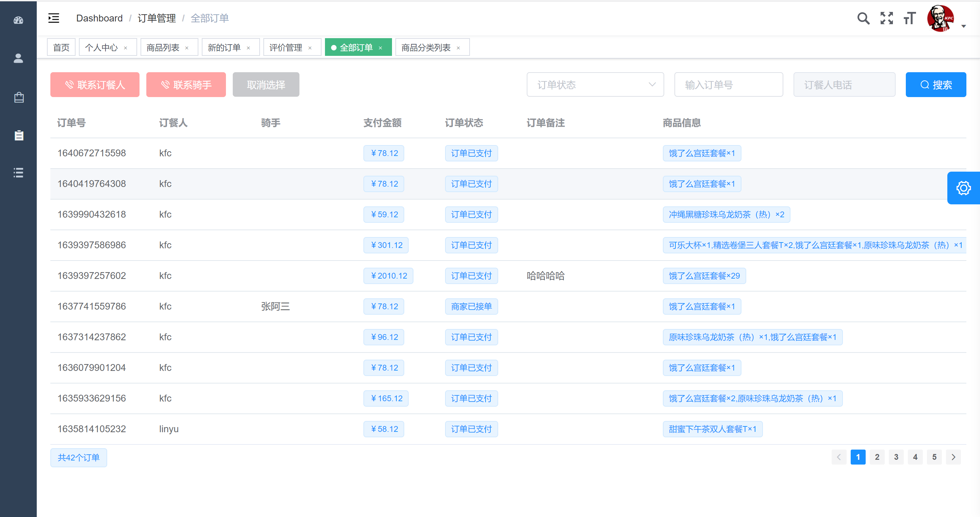The width and height of the screenshot is (980, 517).
Task: Close the 新的订单 tab
Action: pyautogui.click(x=248, y=48)
